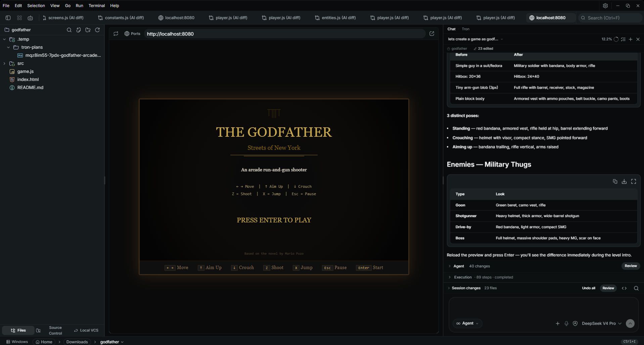
Task: Expand the Agent 40 changes section
Action: 450,266
